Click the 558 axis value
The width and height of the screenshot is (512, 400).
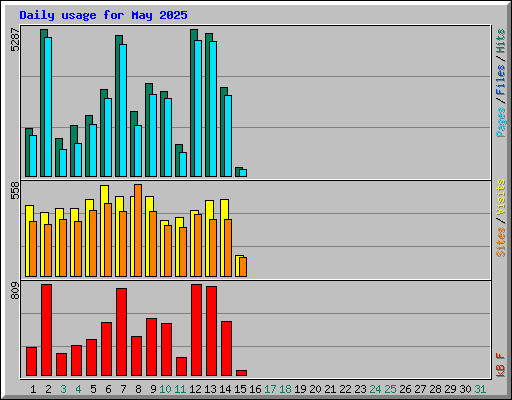[x=15, y=190]
